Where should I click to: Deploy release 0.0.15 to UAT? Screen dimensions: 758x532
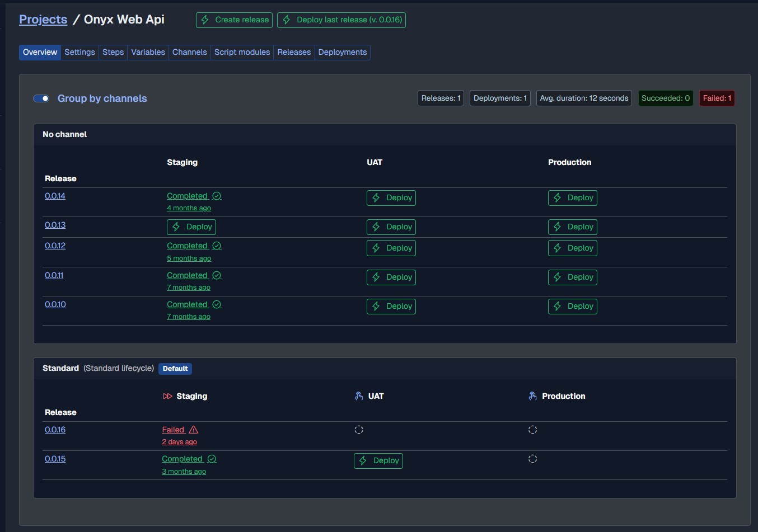(378, 460)
